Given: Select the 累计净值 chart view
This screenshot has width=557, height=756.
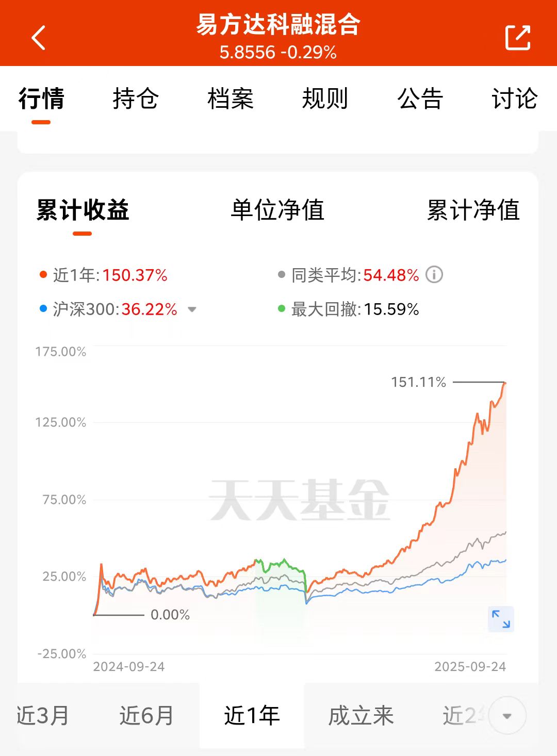Looking at the screenshot, I should (473, 210).
